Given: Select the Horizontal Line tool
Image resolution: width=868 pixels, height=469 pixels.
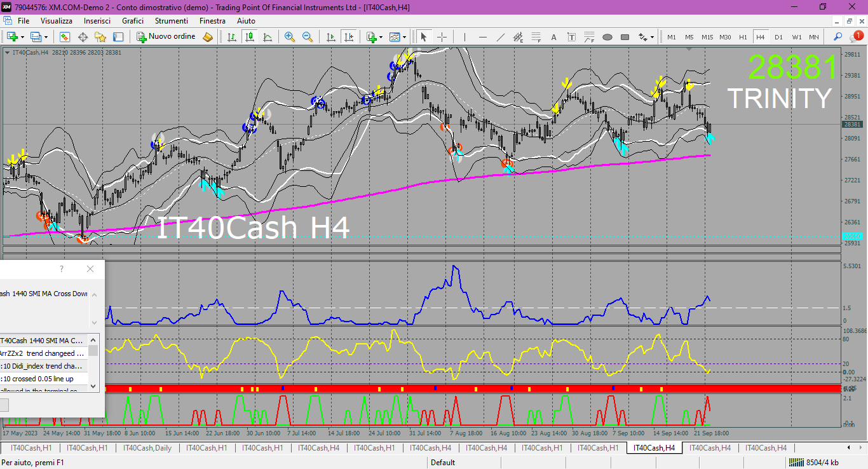Looking at the screenshot, I should [x=482, y=37].
